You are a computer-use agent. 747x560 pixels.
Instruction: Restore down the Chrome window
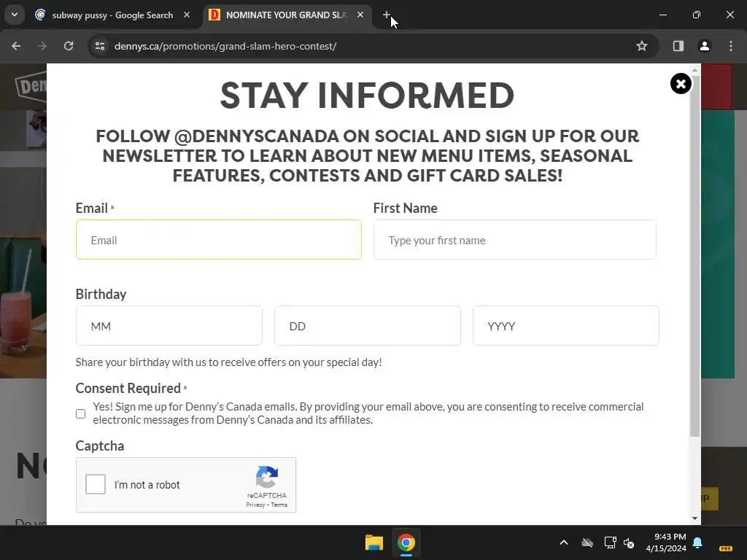click(697, 15)
